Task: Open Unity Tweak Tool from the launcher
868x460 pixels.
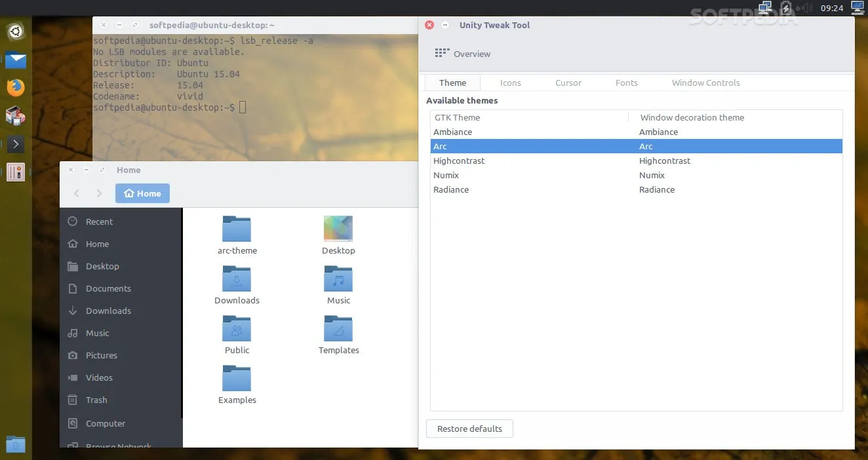Action: pos(16,172)
